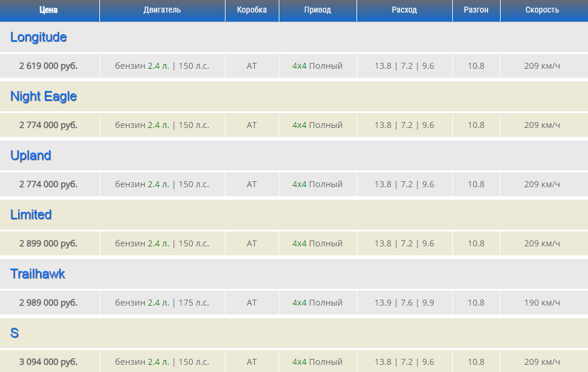Click the Trailhawk consumption 13.9 | 7.6 | 9.9
588x372 pixels.
tap(404, 303)
